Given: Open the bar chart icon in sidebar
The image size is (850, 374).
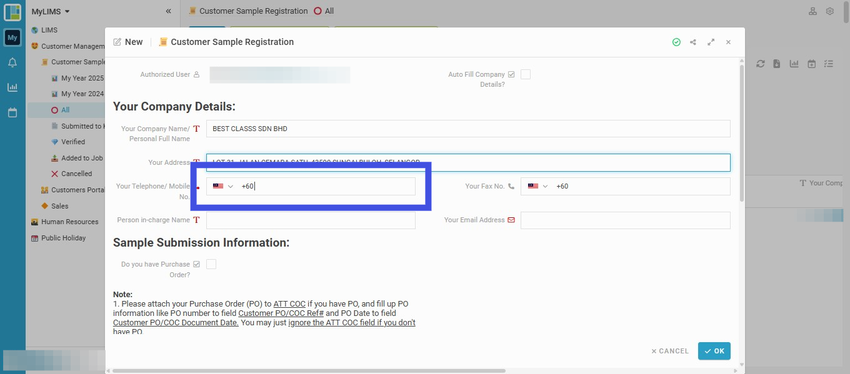Looking at the screenshot, I should [x=12, y=87].
